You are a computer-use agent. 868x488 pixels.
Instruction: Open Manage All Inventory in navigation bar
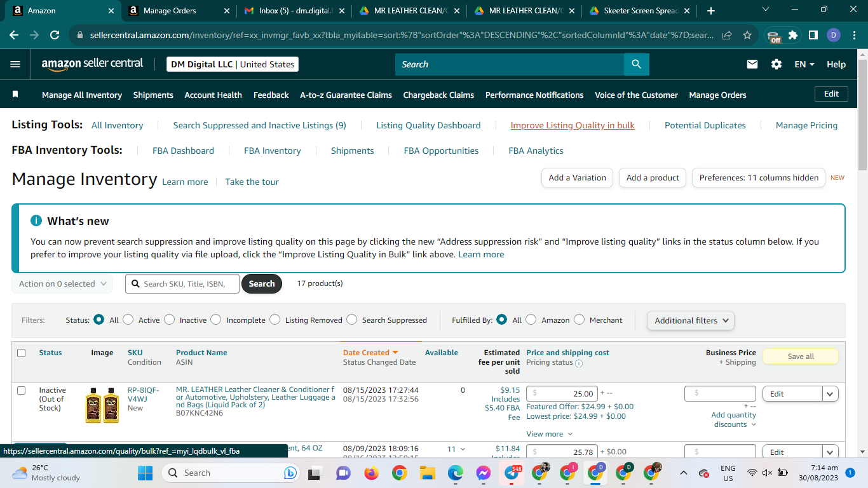(82, 95)
